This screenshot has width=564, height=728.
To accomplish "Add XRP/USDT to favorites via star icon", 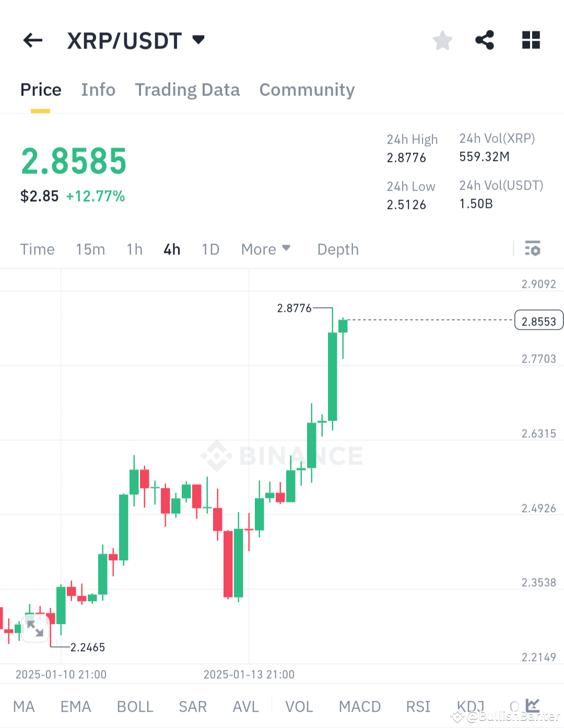I will [442, 40].
